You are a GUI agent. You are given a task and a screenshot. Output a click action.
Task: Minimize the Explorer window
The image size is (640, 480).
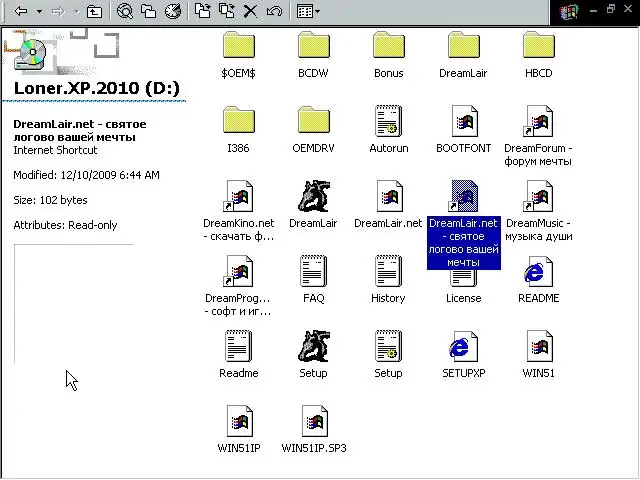[593, 10]
